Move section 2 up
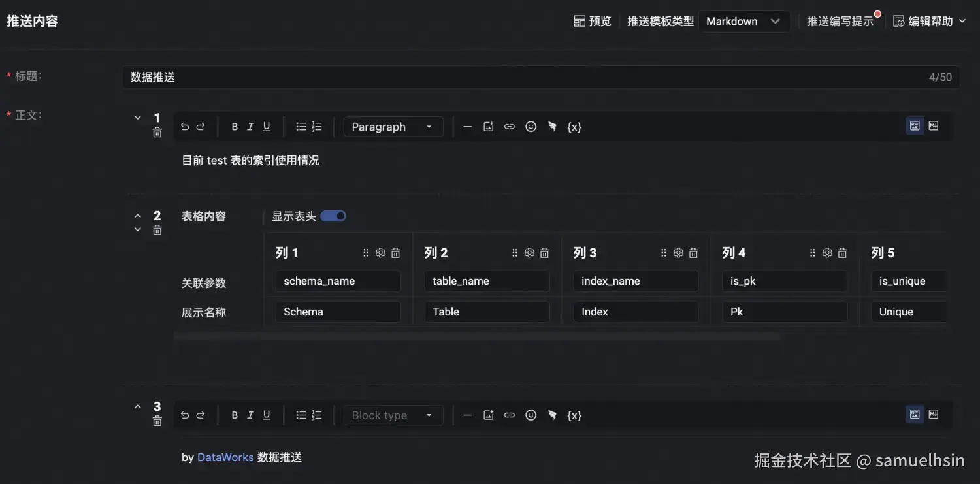This screenshot has width=980, height=484. pos(138,216)
